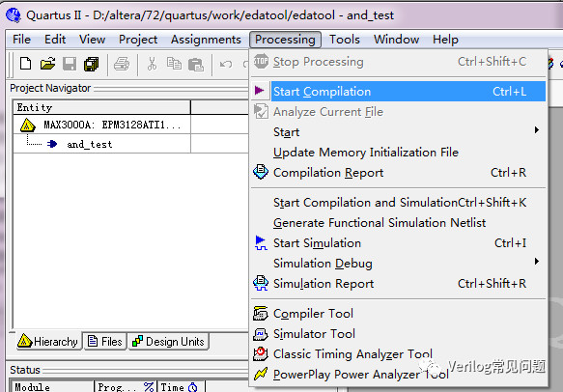Image resolution: width=563 pixels, height=392 pixels.
Task: Open the Compilation Report text entry
Action: (328, 173)
